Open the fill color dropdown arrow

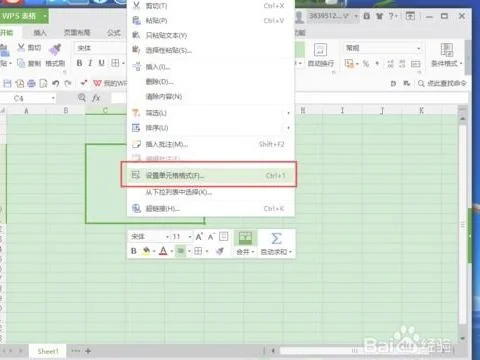coord(154,252)
